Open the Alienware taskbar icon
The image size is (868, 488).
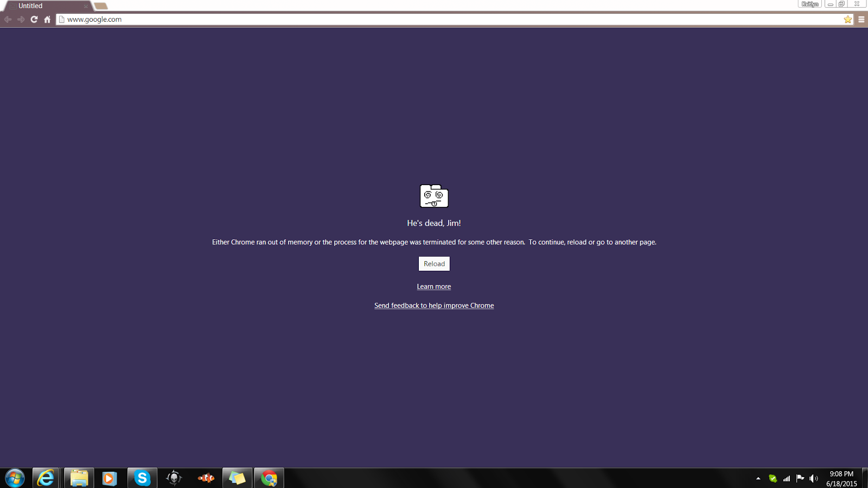click(x=174, y=478)
